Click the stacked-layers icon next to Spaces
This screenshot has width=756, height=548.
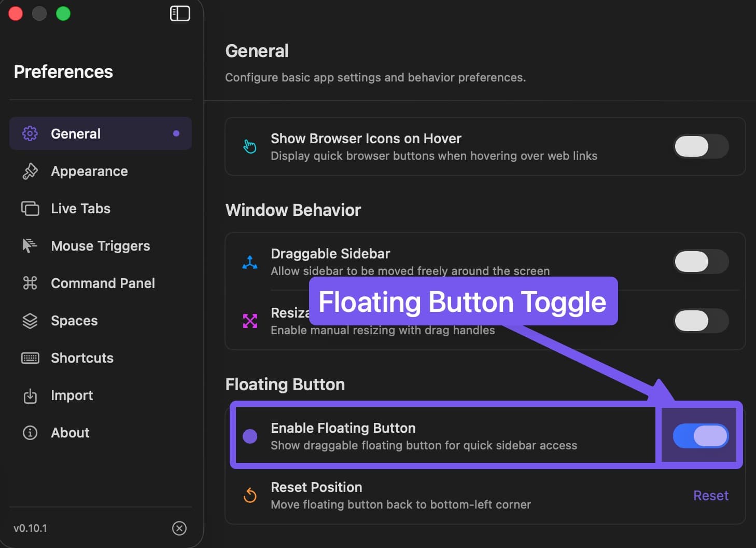tap(30, 320)
